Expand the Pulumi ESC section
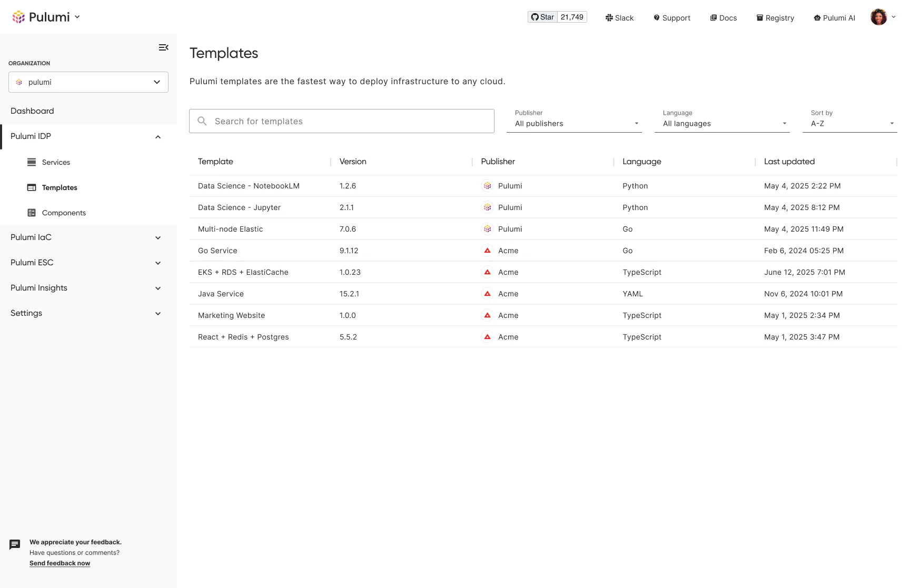This screenshot has height=588, width=910. 158,263
